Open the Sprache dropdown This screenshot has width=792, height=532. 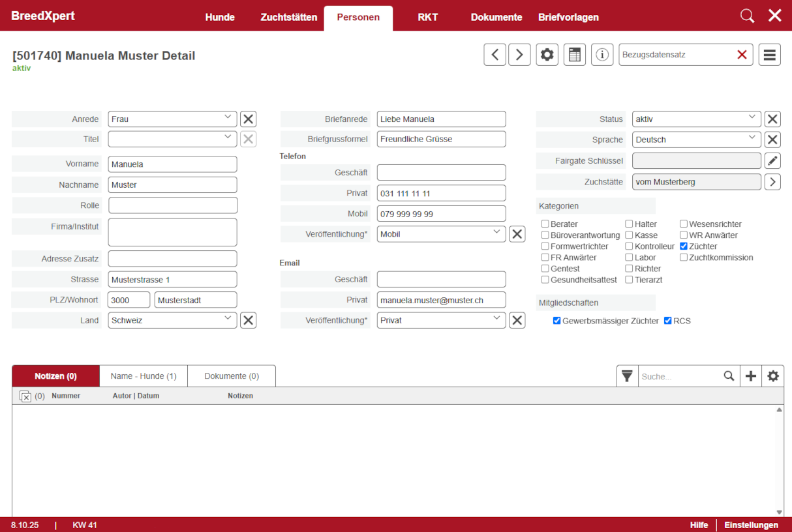(696, 140)
